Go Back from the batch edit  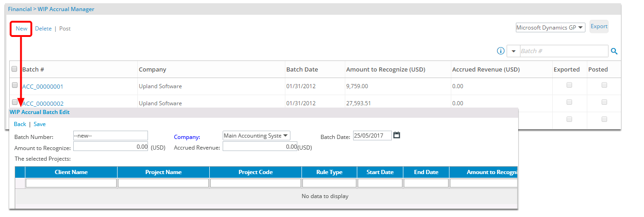(x=20, y=124)
